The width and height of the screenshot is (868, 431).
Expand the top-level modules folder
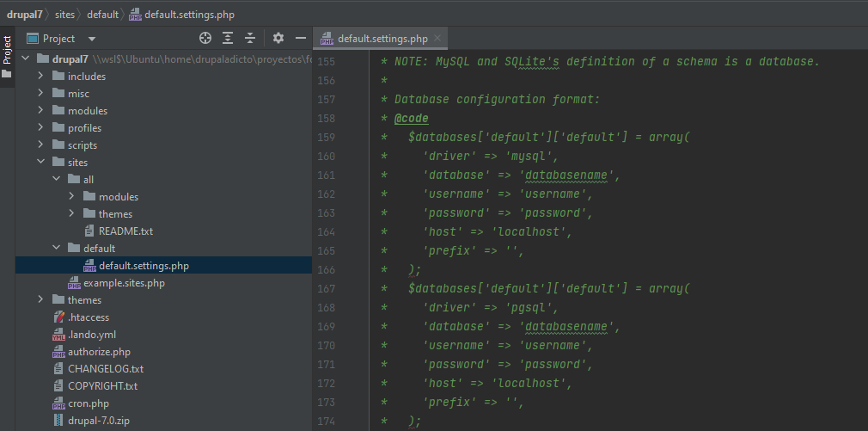(40, 110)
